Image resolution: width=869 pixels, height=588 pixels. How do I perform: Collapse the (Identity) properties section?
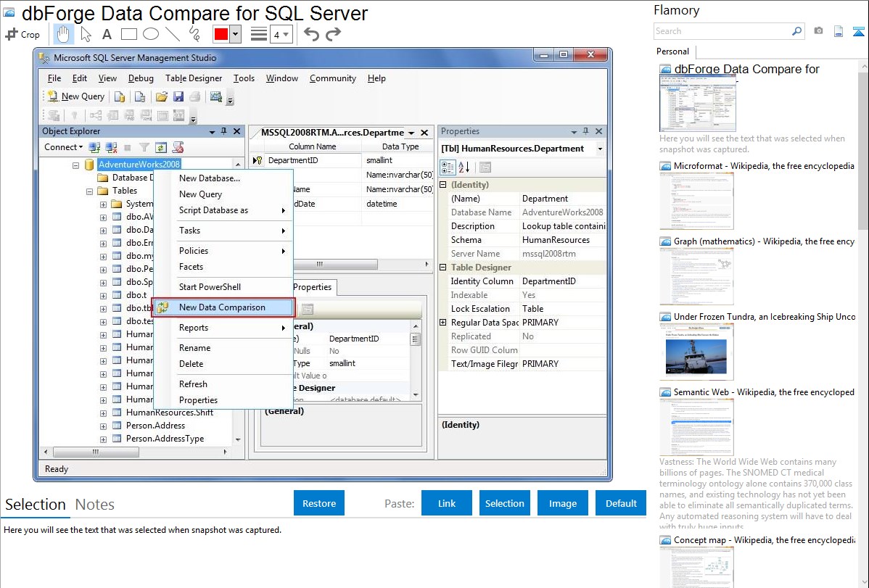tap(442, 185)
